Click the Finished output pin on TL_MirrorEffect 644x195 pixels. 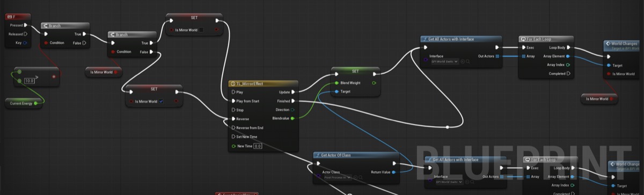292,101
